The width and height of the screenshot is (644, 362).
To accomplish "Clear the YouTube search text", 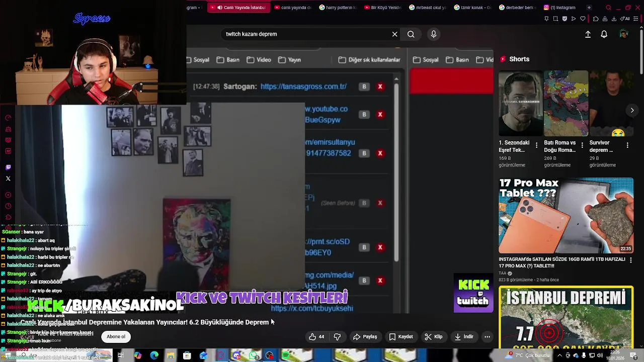I will click(x=395, y=34).
